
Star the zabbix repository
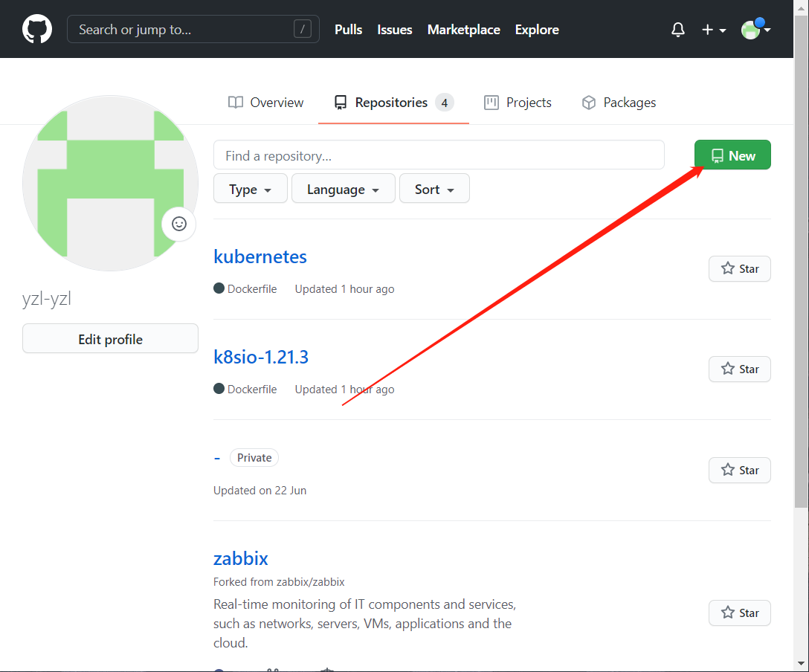[x=740, y=613]
